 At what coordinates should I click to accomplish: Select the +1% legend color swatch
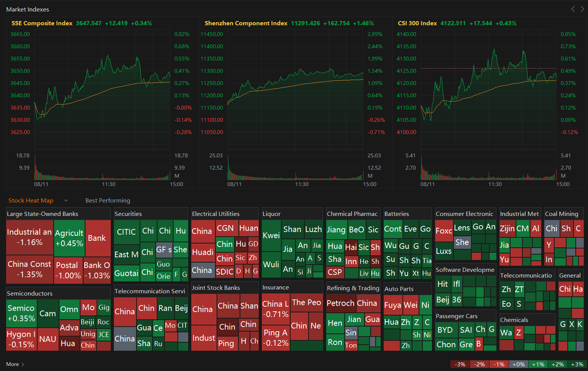pyautogui.click(x=538, y=365)
